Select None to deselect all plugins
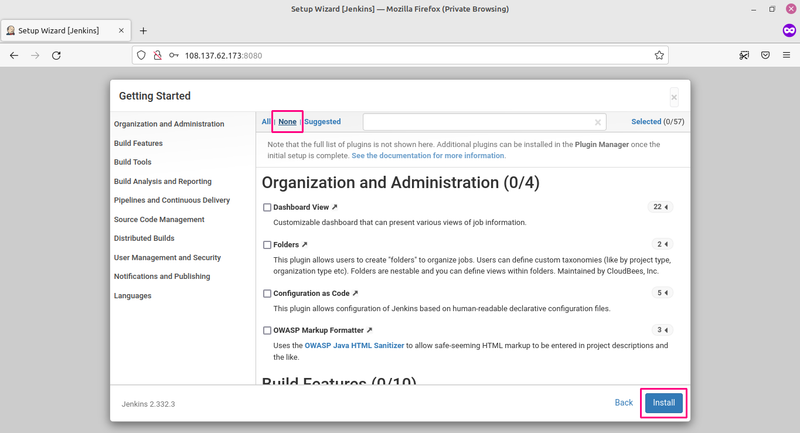This screenshot has width=800, height=433. tap(287, 121)
